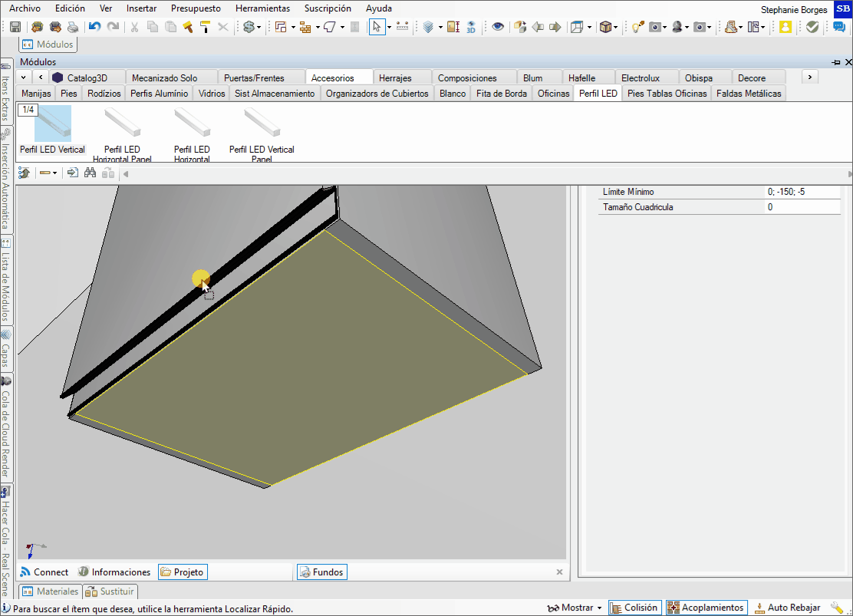This screenshot has height=616, width=853.
Task: Switch to the Herrajes catalog tab
Action: (395, 77)
